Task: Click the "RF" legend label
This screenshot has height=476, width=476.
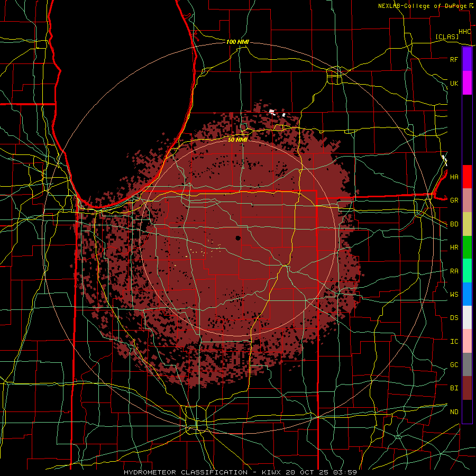Action: [454, 59]
